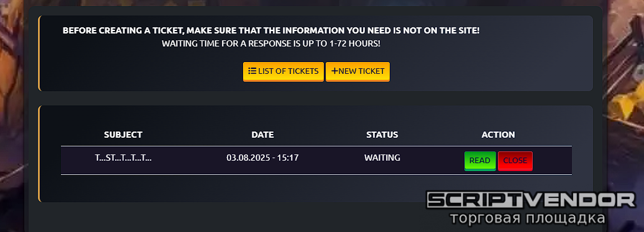The height and width of the screenshot is (232, 644).
Task: Click the WAITING status cell
Action: pyautogui.click(x=382, y=158)
